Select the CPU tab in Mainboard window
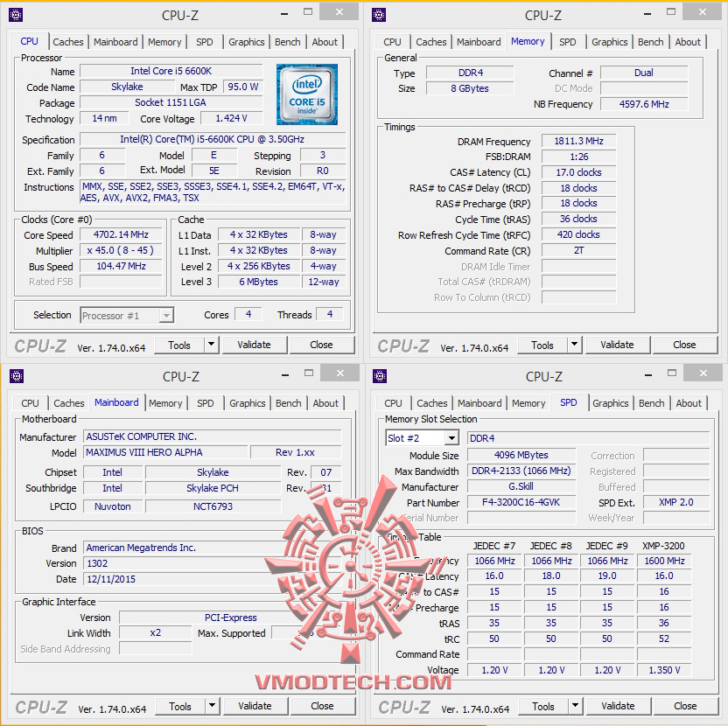The width and height of the screenshot is (728, 726). point(30,403)
